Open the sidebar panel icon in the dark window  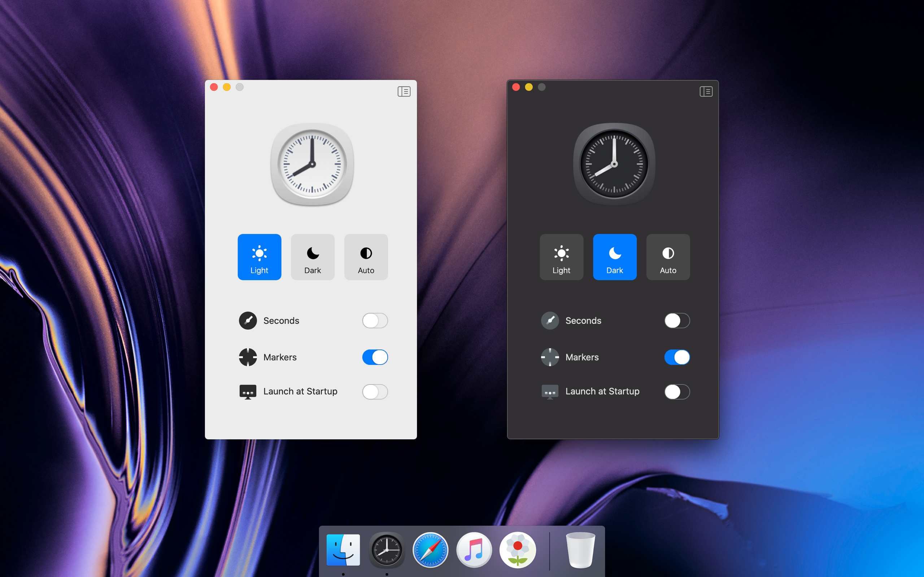tap(706, 91)
